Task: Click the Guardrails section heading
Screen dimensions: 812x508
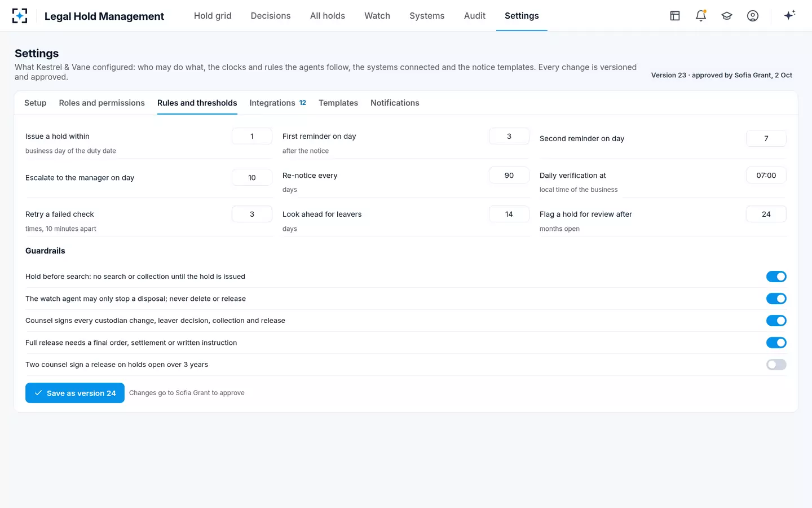Action: click(45, 251)
